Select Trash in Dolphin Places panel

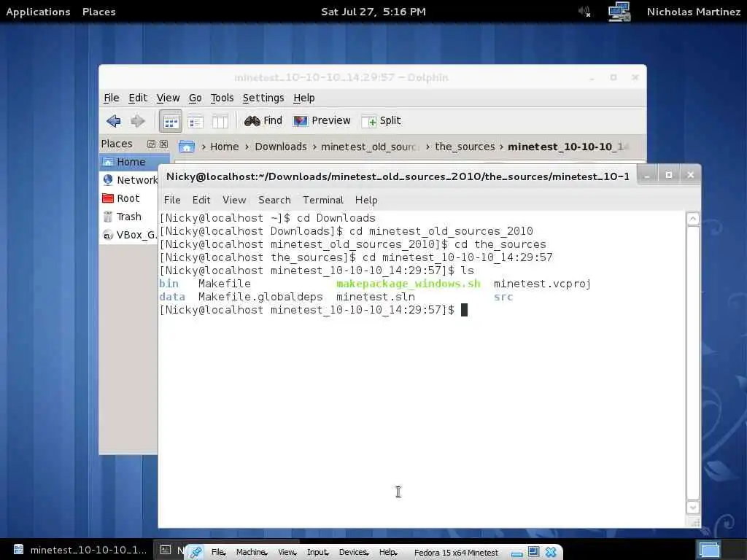[x=128, y=217]
